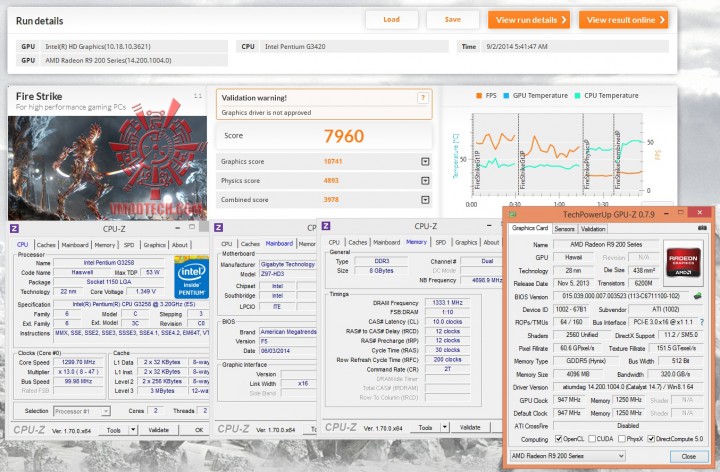Toggle the PhysX checkbox in GPU-Z
This screenshot has width=720, height=472.
[622, 439]
